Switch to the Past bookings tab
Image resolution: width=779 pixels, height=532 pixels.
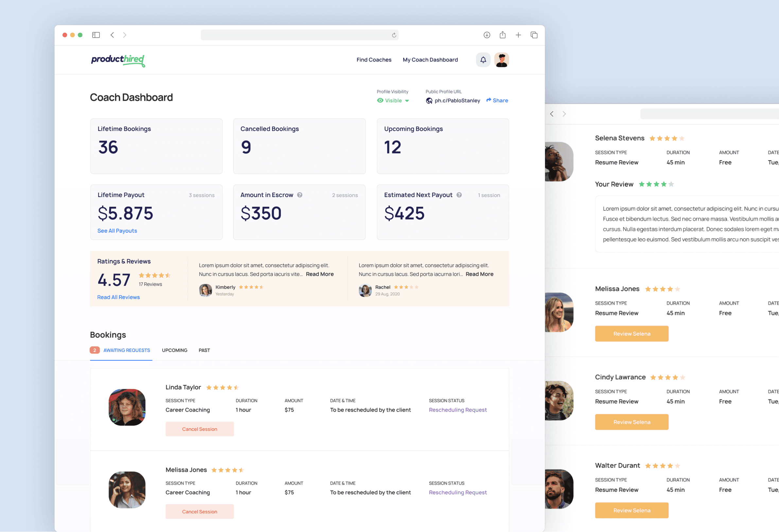point(204,350)
